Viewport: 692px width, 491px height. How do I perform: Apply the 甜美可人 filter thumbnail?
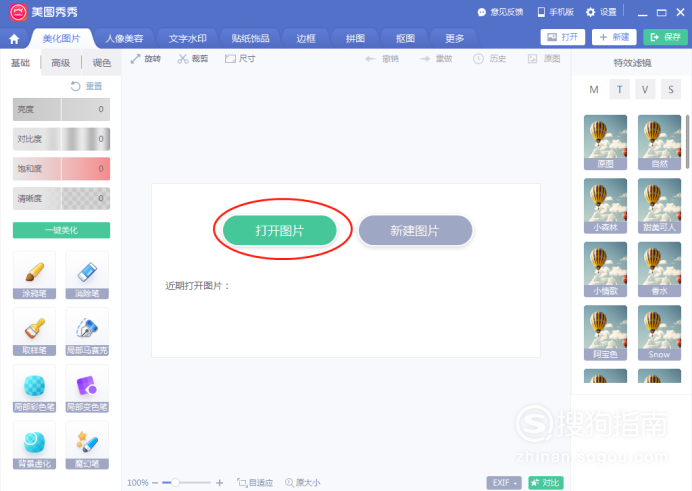click(659, 206)
